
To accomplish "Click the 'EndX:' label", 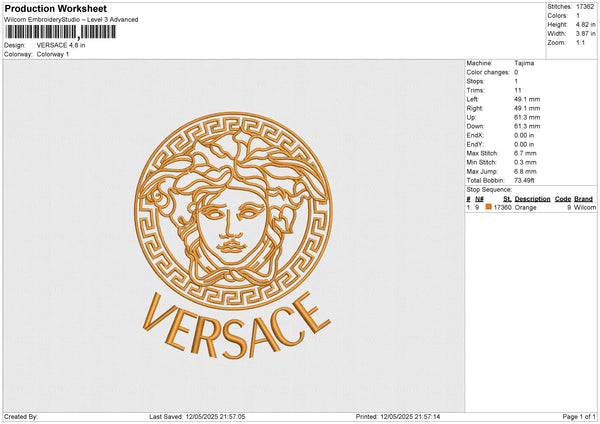I will (x=475, y=135).
